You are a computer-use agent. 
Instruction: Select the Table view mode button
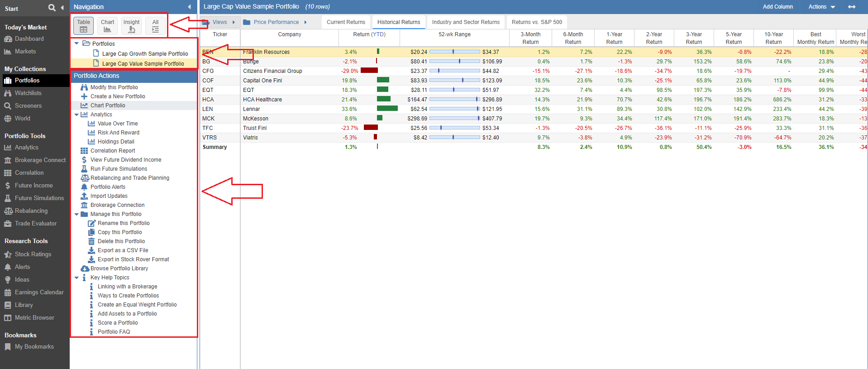click(x=83, y=26)
